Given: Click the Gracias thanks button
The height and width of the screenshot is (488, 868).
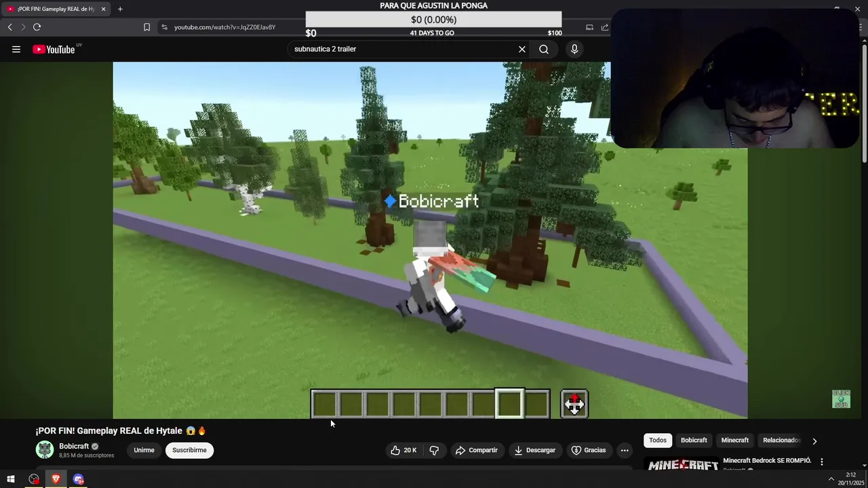Looking at the screenshot, I should [589, 450].
